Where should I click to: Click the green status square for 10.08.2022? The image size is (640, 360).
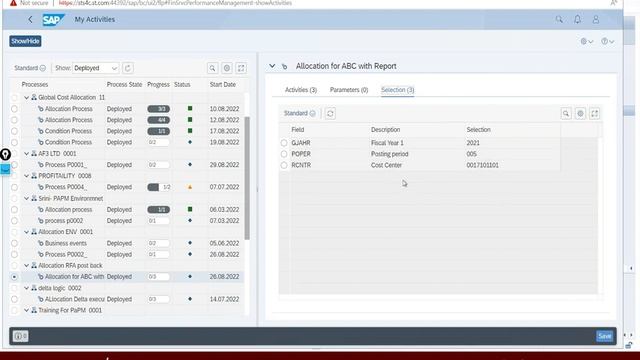coord(190,109)
